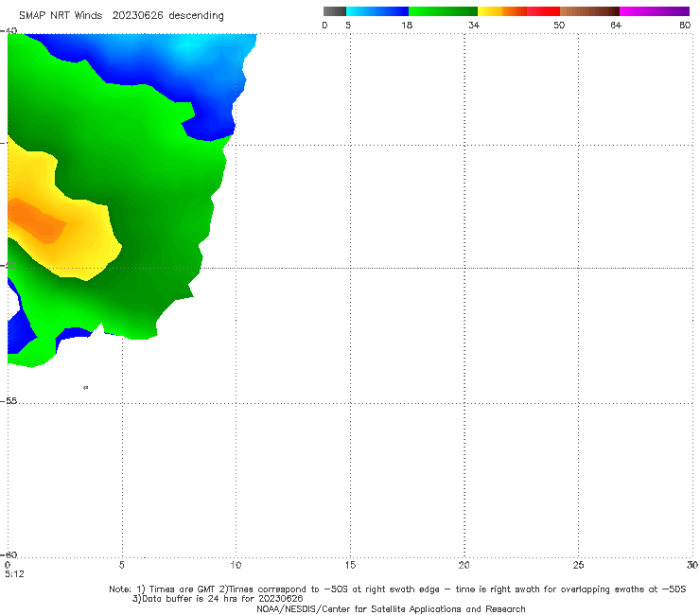
Task: Click the word "descending" in the title
Action: click(196, 16)
